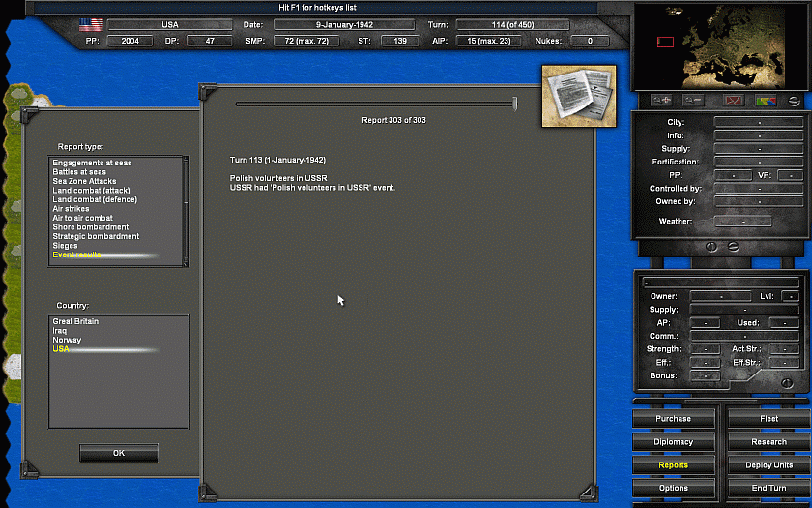Click the USA flag icon in top bar

coord(91,25)
